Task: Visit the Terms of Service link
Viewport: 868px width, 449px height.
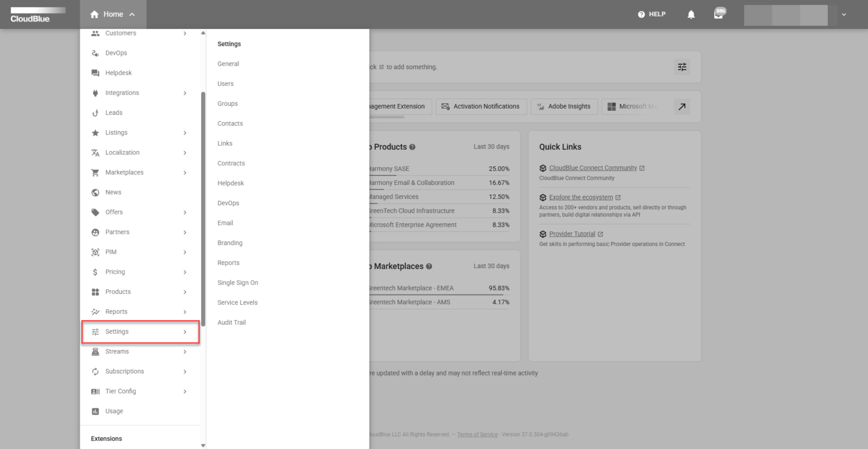Action: (x=478, y=434)
